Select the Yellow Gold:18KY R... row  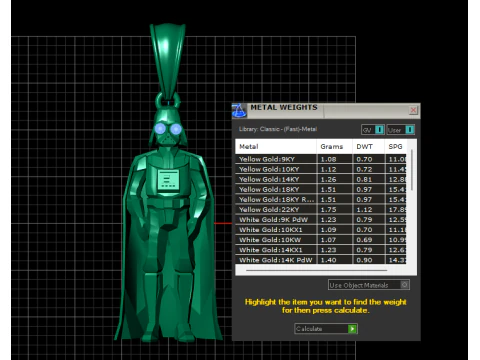321,199
